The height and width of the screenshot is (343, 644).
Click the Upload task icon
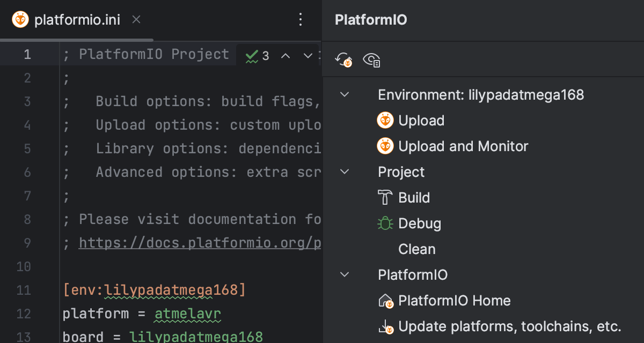[385, 121]
